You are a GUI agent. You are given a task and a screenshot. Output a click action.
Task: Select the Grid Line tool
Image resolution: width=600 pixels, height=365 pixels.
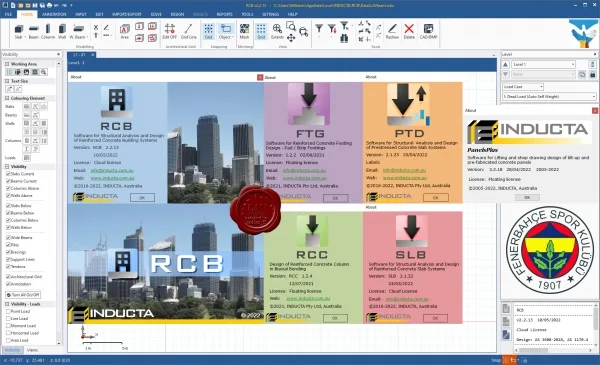pyautogui.click(x=188, y=31)
